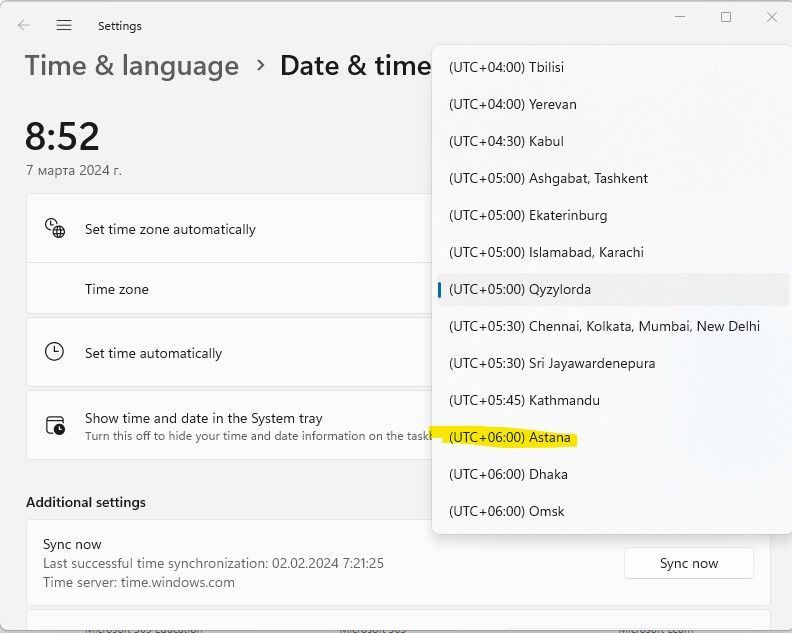Open the hamburger navigation menu
The width and height of the screenshot is (792, 633).
pos(64,25)
